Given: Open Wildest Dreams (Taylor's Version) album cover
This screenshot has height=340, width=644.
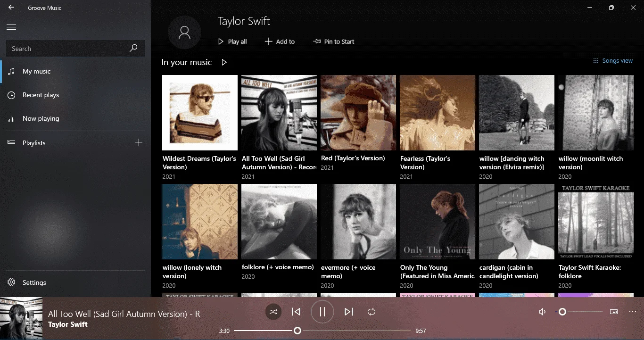Looking at the screenshot, I should pos(200,113).
